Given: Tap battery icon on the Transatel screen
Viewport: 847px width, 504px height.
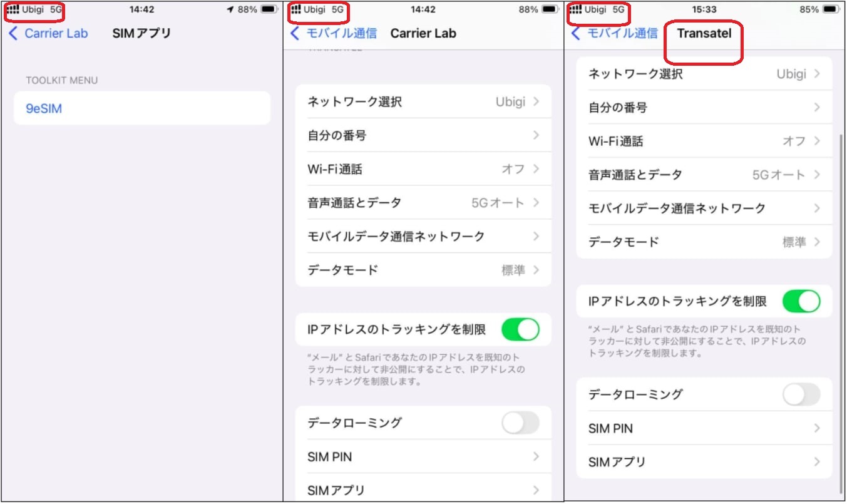Looking at the screenshot, I should tap(832, 9).
